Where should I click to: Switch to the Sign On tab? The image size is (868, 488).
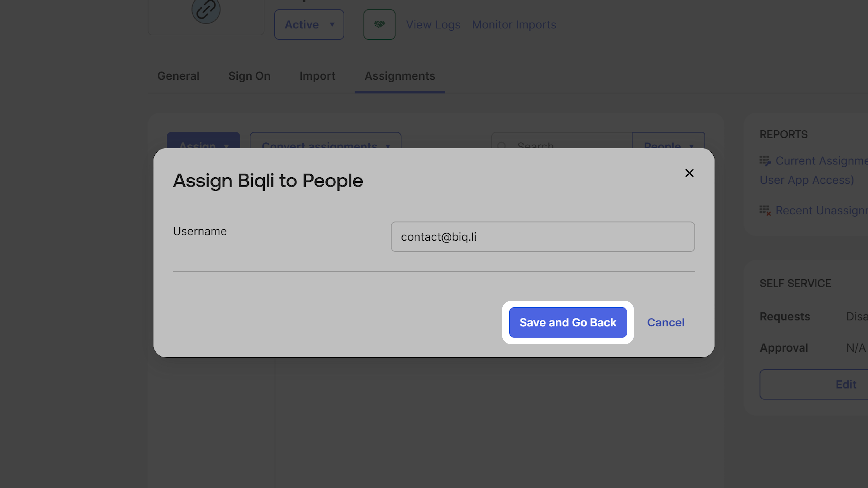click(x=249, y=76)
